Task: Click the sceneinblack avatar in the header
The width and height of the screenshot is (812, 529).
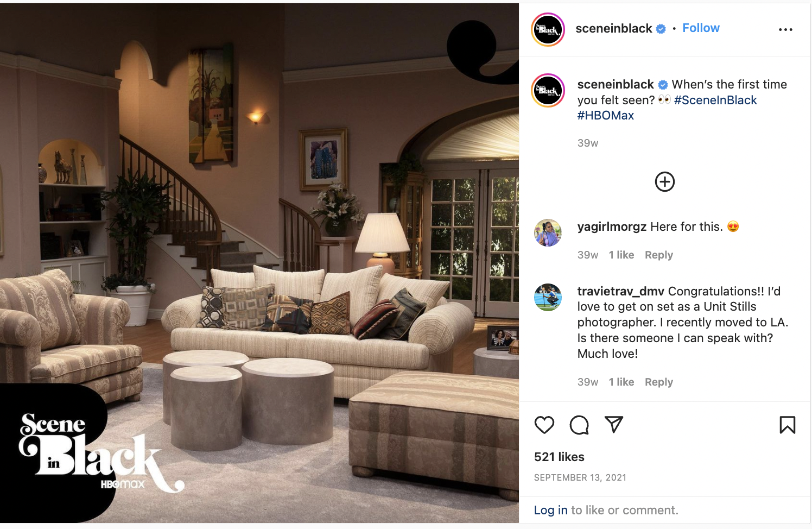Action: (x=548, y=29)
